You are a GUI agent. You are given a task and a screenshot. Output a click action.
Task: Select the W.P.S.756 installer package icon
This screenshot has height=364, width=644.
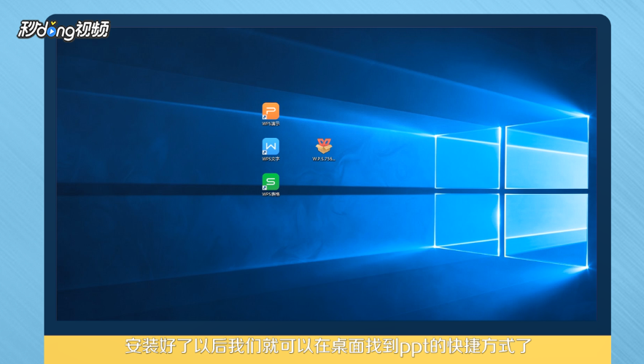pyautogui.click(x=324, y=147)
